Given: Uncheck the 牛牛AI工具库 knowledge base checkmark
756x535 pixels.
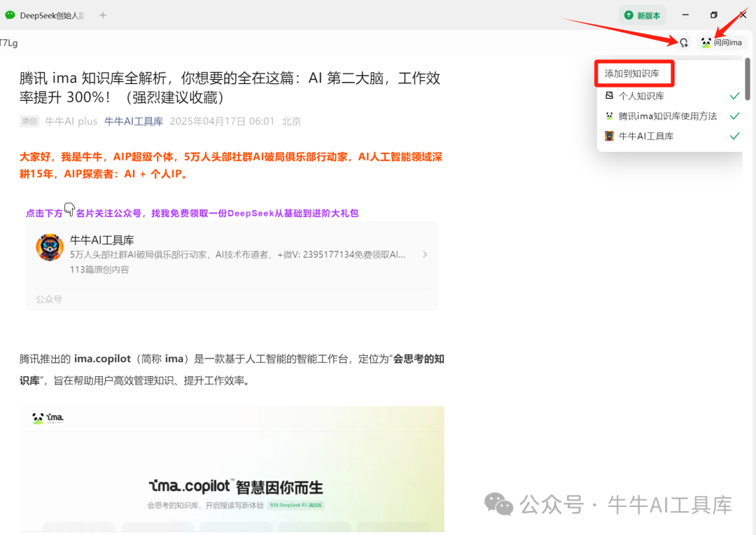Looking at the screenshot, I should point(734,136).
